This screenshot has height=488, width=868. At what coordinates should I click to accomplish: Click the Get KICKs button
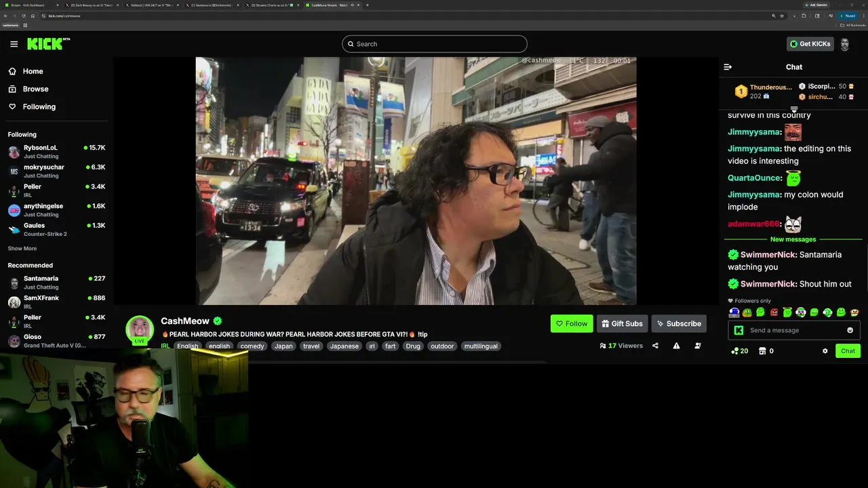point(810,44)
